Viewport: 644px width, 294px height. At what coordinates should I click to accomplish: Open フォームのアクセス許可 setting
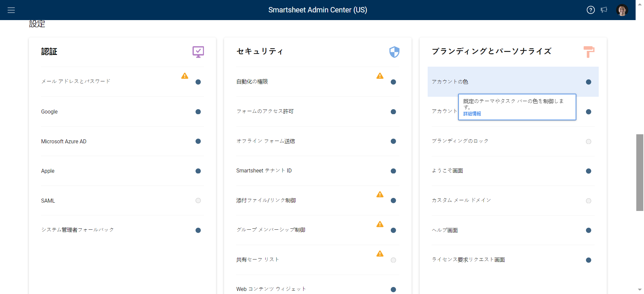tap(318, 112)
